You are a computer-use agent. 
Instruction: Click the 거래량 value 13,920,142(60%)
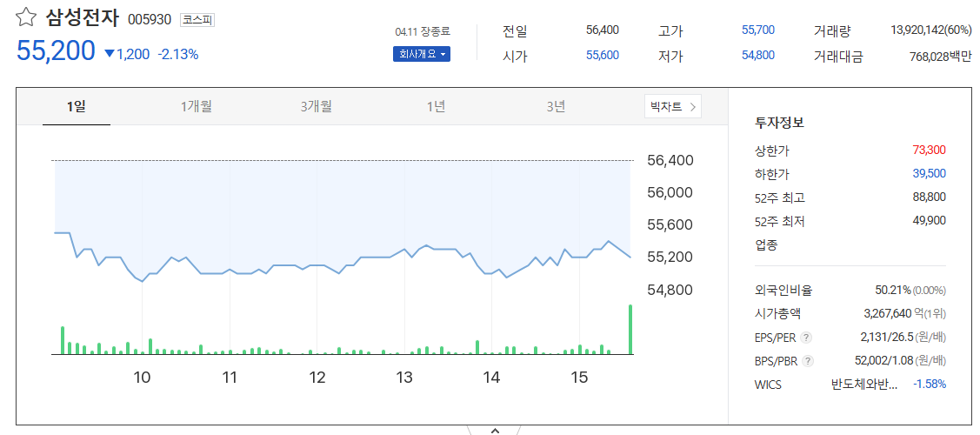click(x=931, y=30)
